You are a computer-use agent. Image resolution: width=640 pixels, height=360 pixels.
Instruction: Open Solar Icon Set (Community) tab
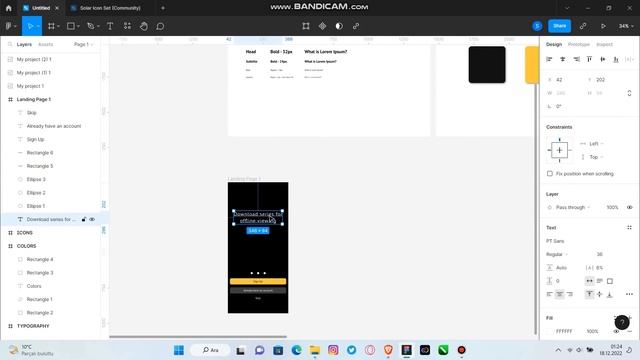pyautogui.click(x=109, y=8)
